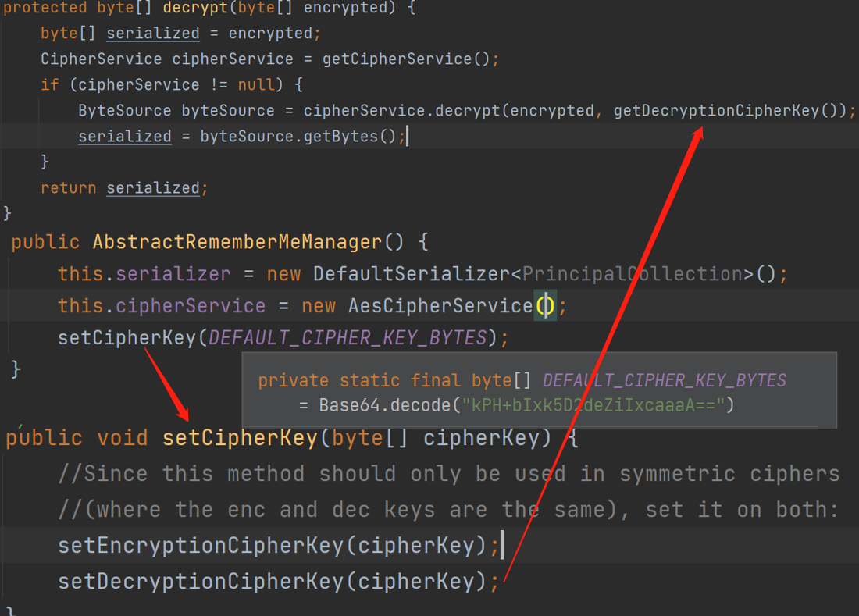This screenshot has height=616, width=859.
Task: Click this.cipherService field assignment
Action: [162, 305]
